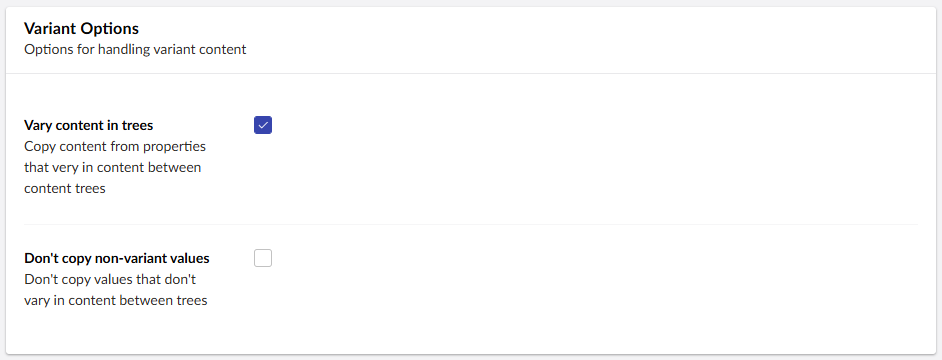
Task: Click the 'that very in content between' text line
Action: coord(112,167)
